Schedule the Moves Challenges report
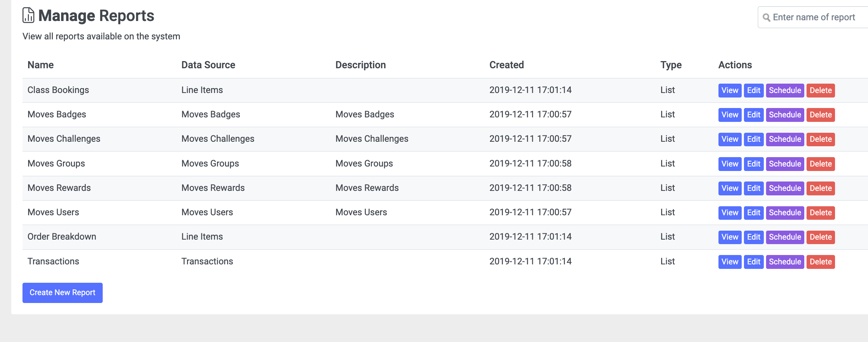Viewport: 868px width, 342px height. tap(785, 139)
